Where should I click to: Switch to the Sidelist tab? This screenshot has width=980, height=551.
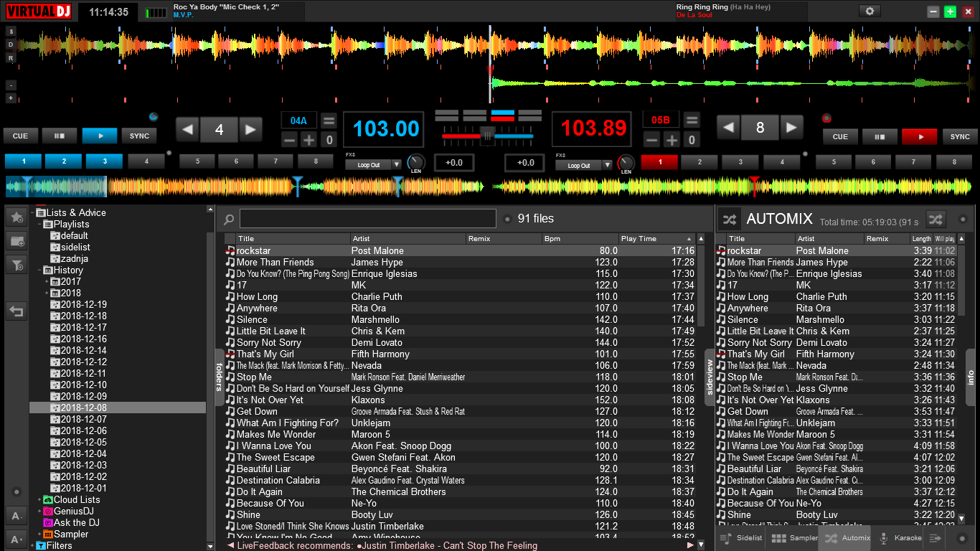[x=740, y=538]
